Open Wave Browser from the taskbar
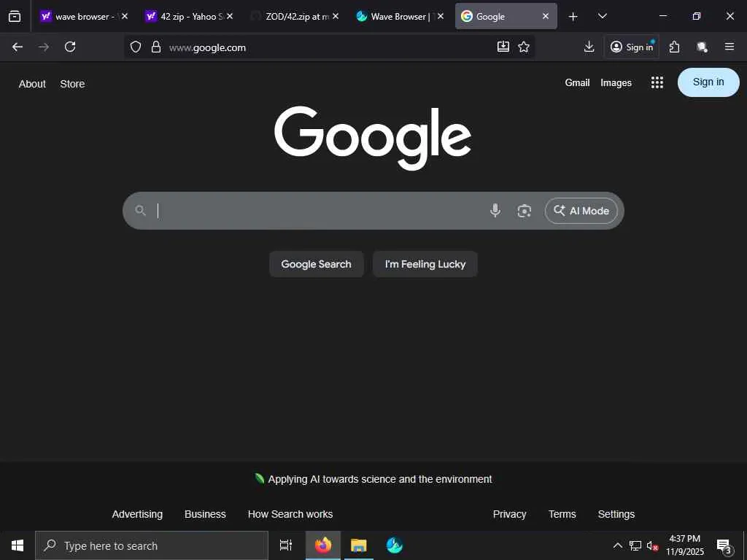Viewport: 747px width, 560px height. pyautogui.click(x=395, y=545)
